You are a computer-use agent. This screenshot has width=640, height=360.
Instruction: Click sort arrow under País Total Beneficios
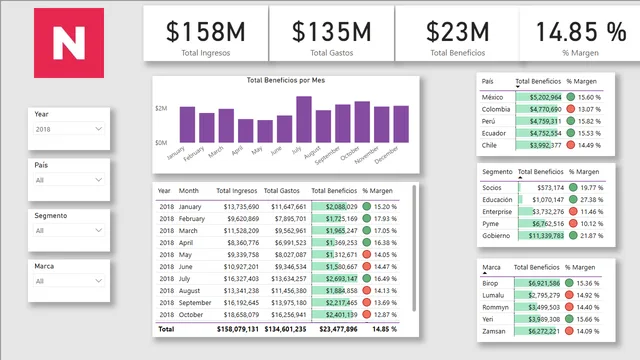point(518,87)
